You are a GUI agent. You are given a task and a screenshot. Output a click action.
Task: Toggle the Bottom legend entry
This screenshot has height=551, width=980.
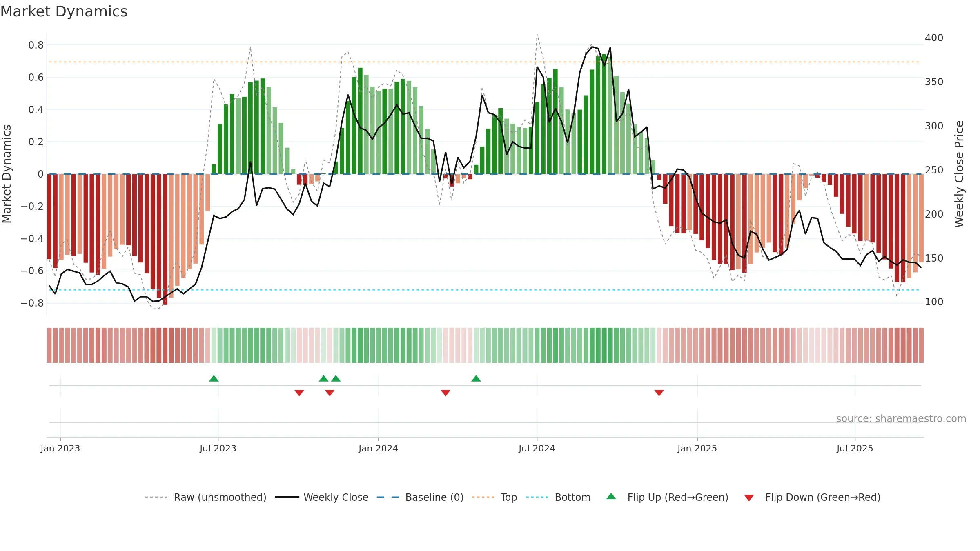click(558, 497)
